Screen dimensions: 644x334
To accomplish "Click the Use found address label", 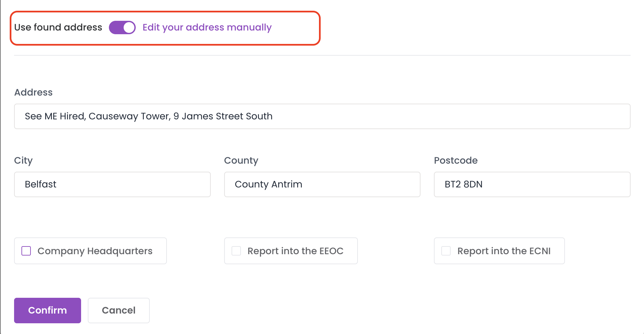I will tap(58, 27).
